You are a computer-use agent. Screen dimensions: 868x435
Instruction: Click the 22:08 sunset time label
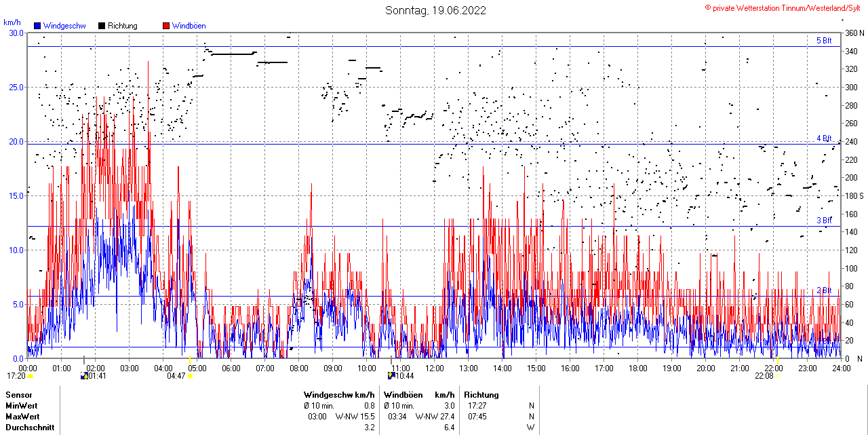pyautogui.click(x=764, y=376)
